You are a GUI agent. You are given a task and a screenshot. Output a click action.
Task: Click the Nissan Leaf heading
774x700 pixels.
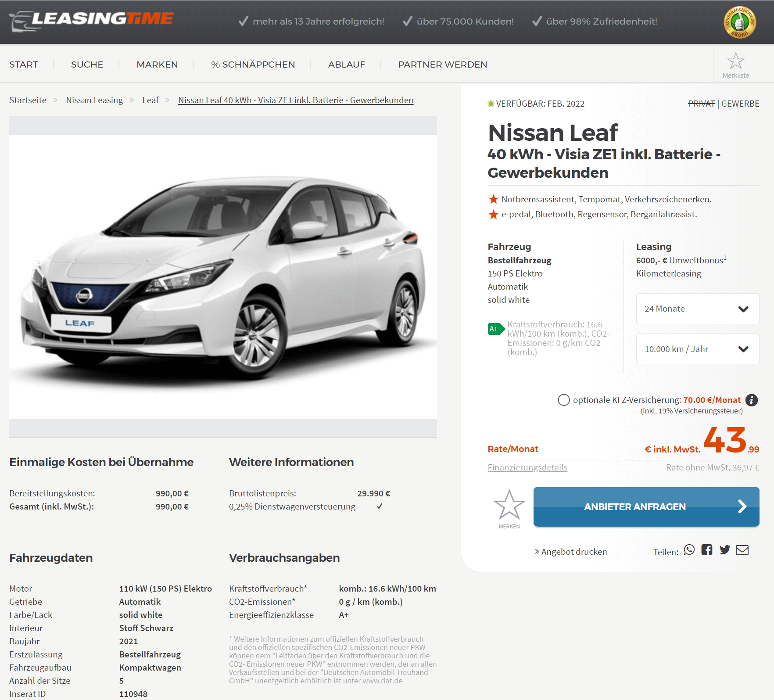(x=553, y=133)
